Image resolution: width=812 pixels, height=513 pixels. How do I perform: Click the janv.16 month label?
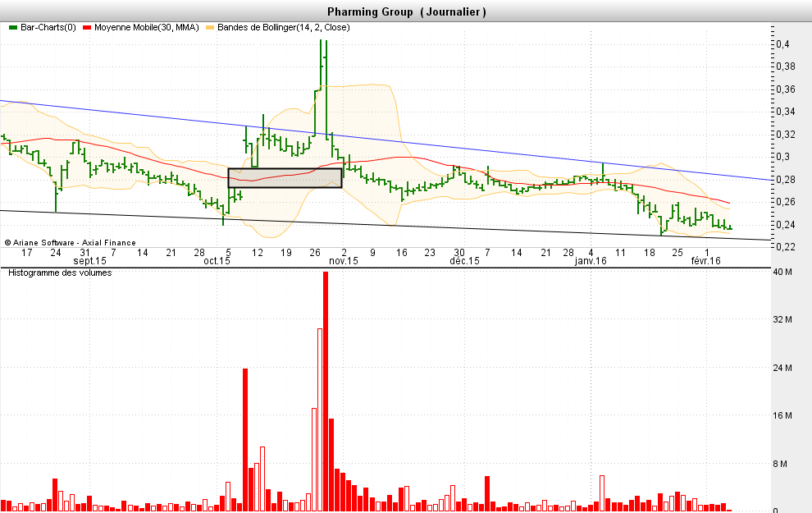coord(591,261)
